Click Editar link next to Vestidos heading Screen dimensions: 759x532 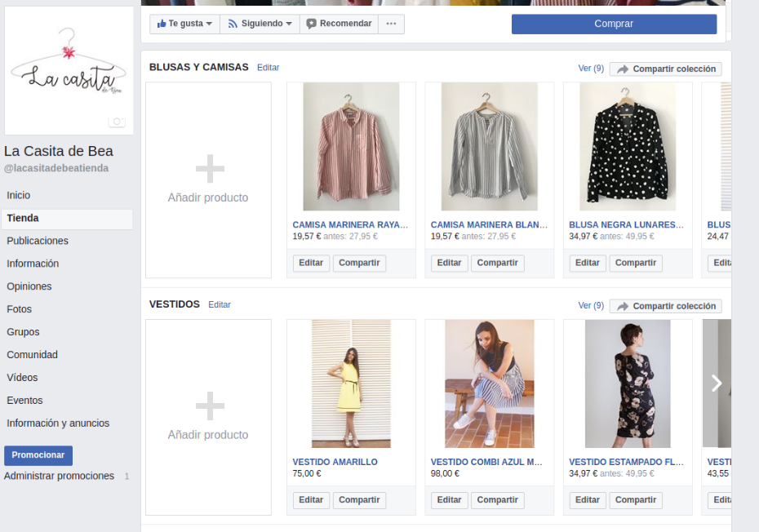pyautogui.click(x=220, y=304)
